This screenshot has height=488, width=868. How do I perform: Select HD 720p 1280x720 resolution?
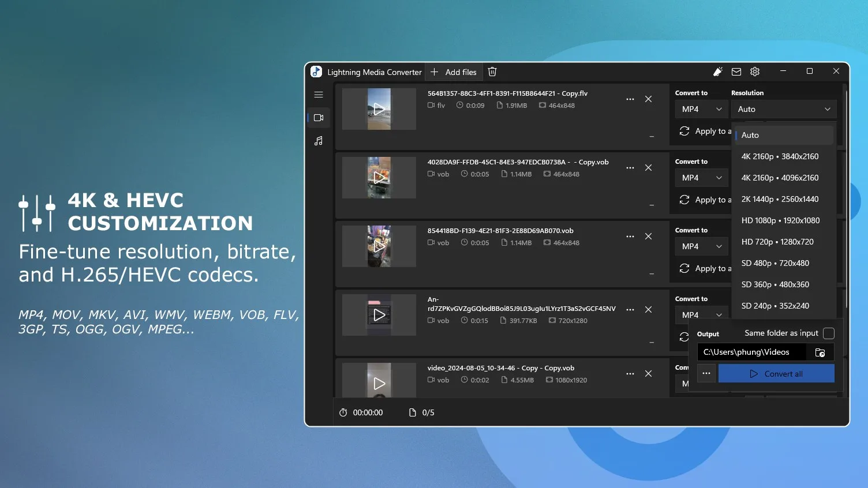point(784,242)
